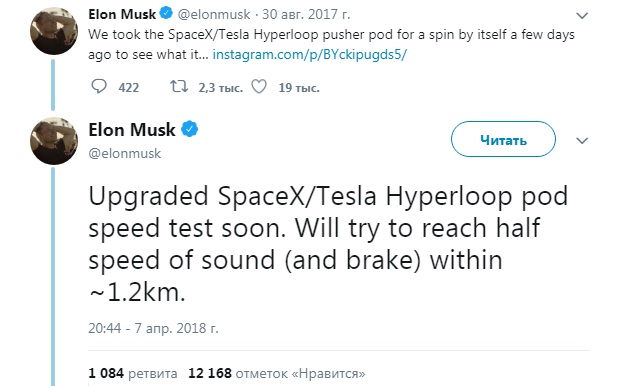Image resolution: width=620 pixels, height=386 pixels.
Task: Open the 20:44 - 7 апр. 2018 г. timestamp
Action: [153, 328]
